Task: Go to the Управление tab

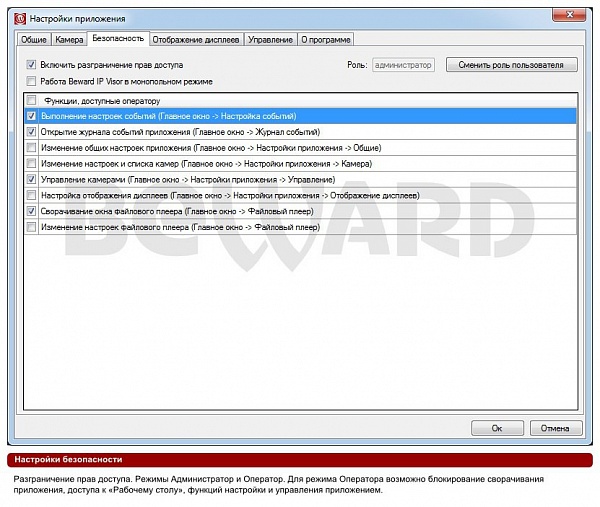Action: click(270, 39)
